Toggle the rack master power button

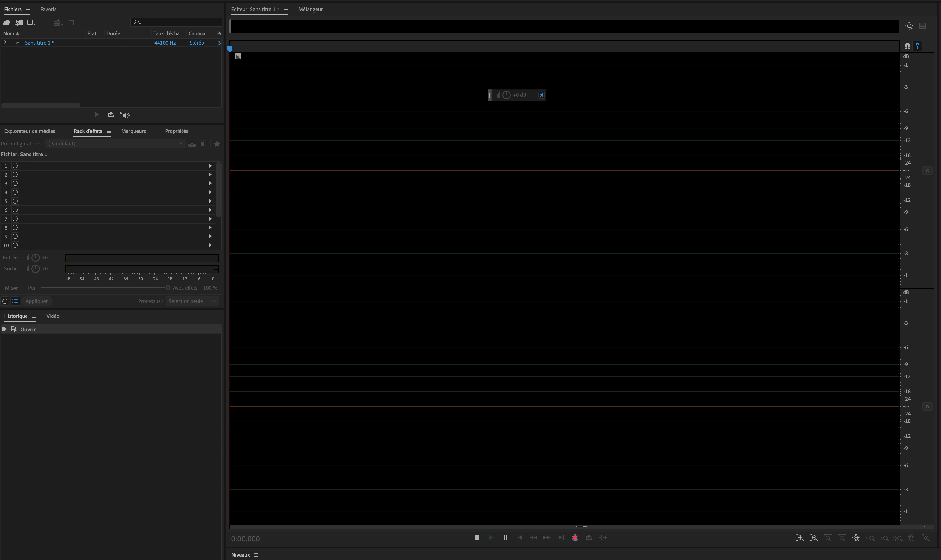[x=5, y=301]
